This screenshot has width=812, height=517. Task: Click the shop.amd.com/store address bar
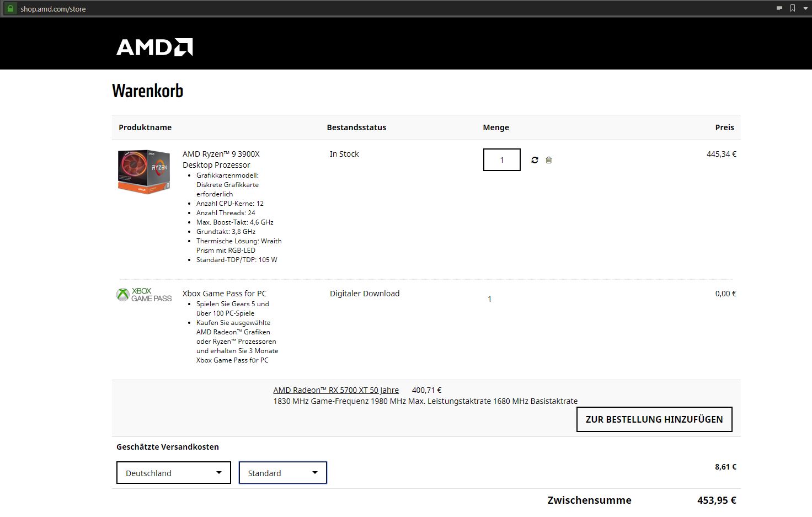[53, 9]
